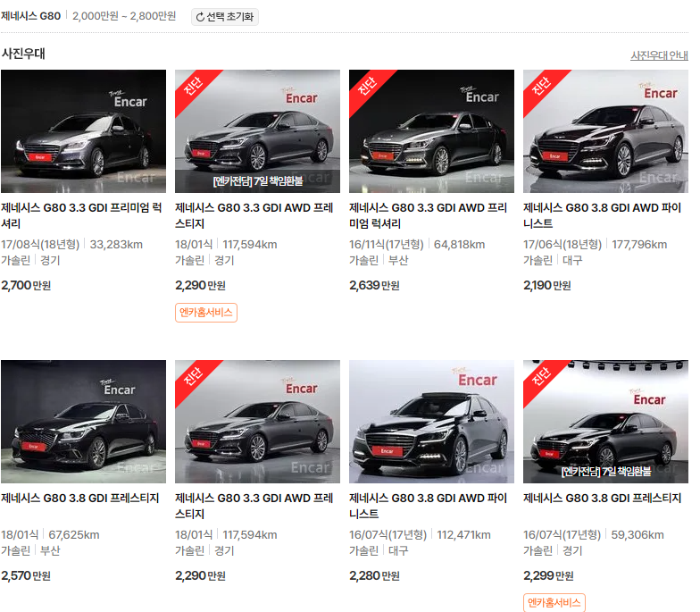Open photo of 2,290만원 car with 엔카홈서비스 badge
This screenshot has height=612, width=700.
(x=257, y=131)
